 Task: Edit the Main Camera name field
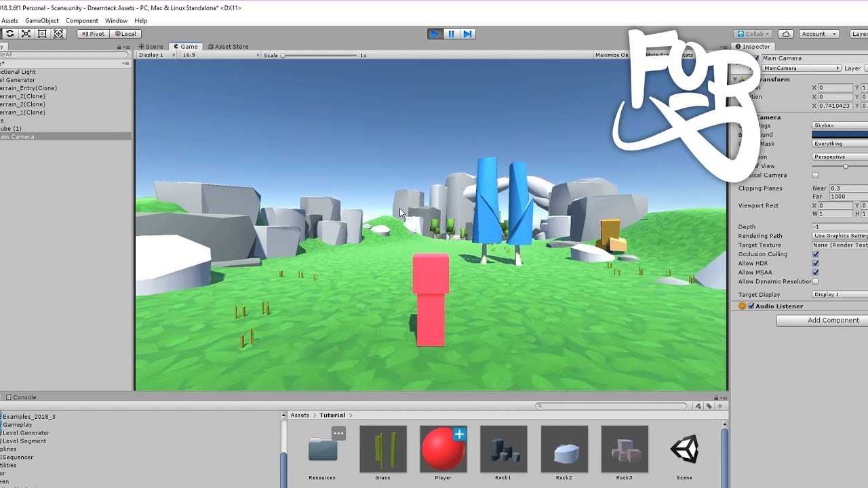pyautogui.click(x=814, y=58)
